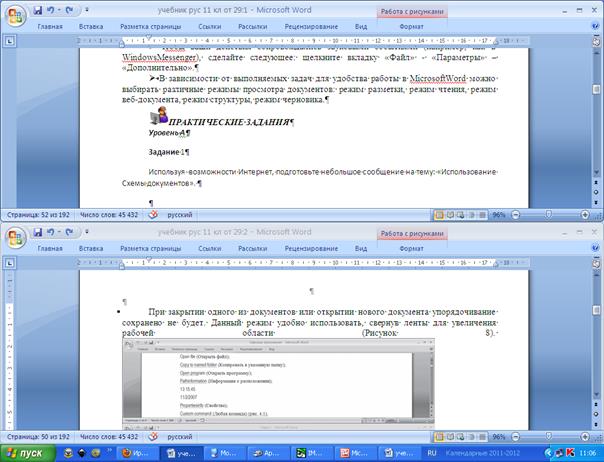Open the Office button in bottom window
Image resolution: width=604 pixels, height=462 pixels.
click(15, 238)
